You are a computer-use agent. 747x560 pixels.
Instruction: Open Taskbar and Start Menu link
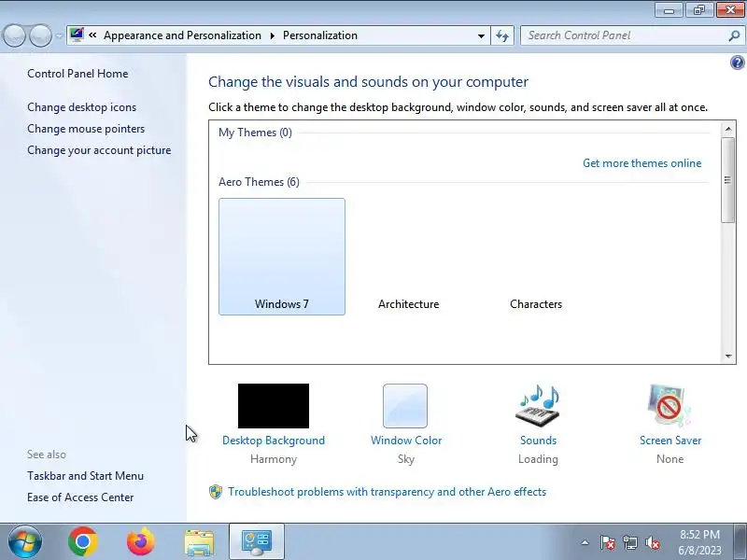[85, 476]
